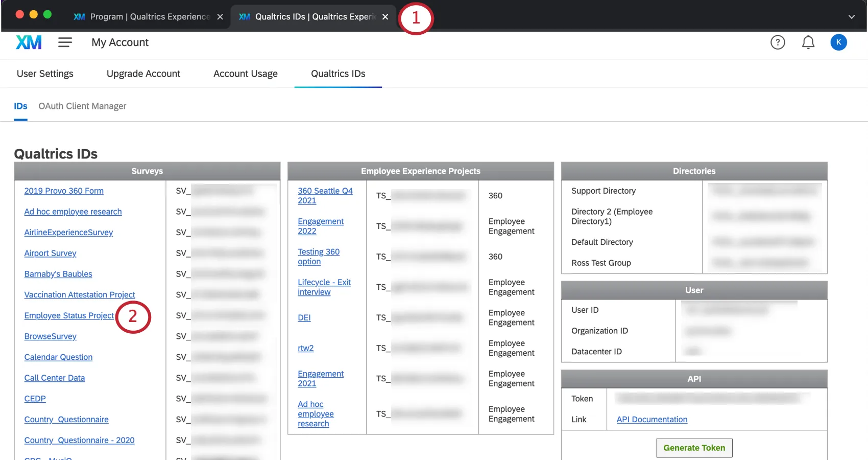Open the API Documentation link
The image size is (868, 460).
pyautogui.click(x=652, y=419)
